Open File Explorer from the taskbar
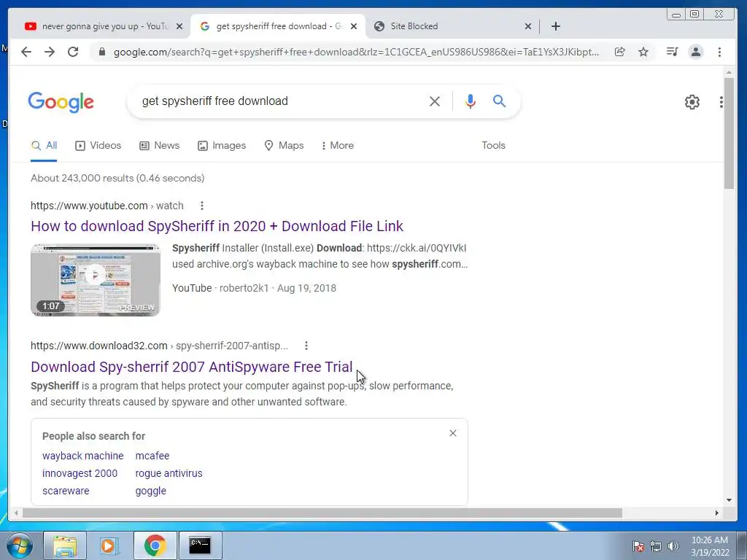 tap(65, 545)
